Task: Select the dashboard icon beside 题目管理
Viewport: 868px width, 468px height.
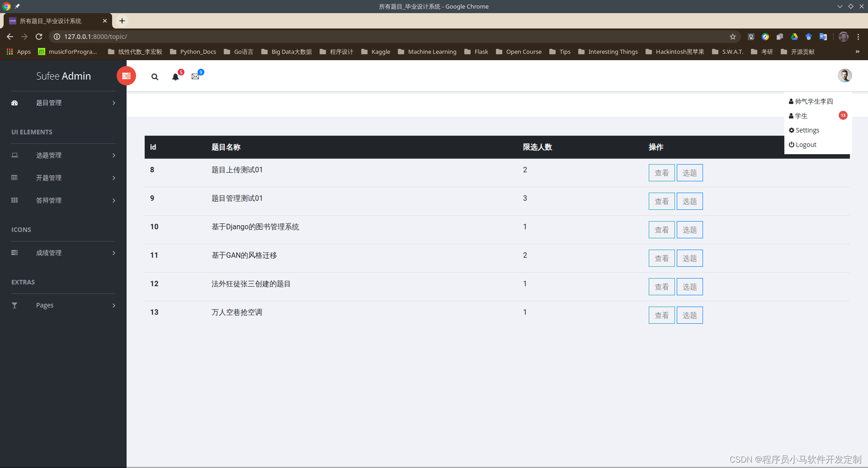Action: [14, 103]
